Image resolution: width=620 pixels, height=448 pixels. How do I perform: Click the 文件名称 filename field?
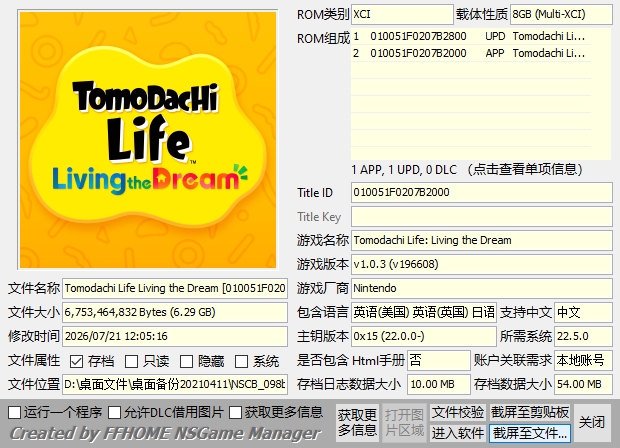point(175,288)
